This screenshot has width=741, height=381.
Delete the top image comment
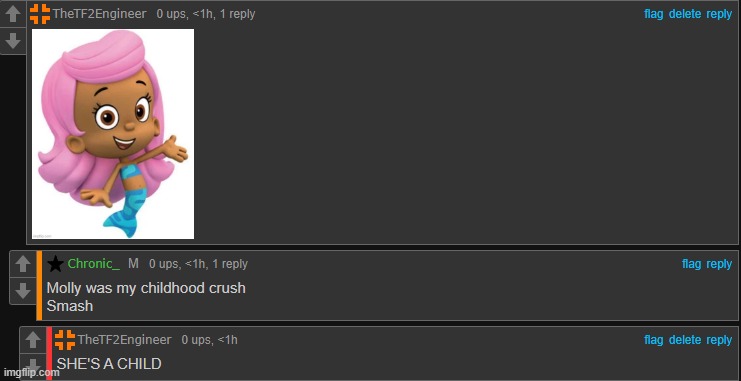click(685, 14)
